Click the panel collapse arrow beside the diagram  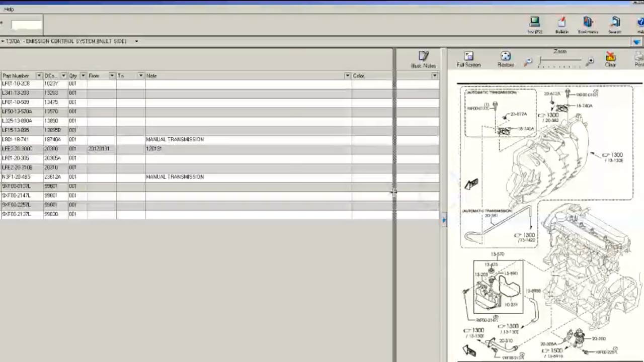[x=444, y=219]
